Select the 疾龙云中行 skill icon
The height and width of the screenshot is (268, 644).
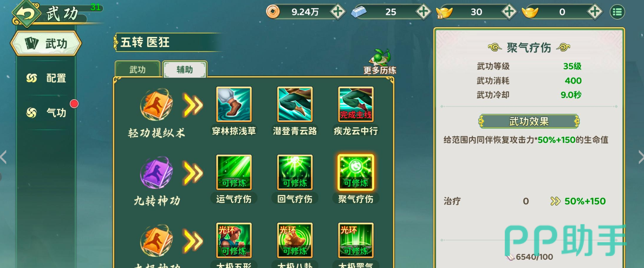coord(356,104)
